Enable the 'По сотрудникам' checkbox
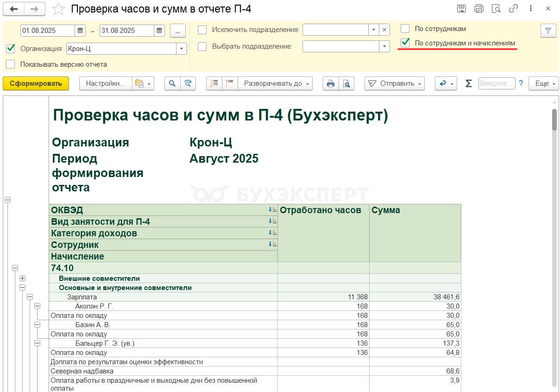Viewport: 560px width, 392px height. (x=405, y=29)
